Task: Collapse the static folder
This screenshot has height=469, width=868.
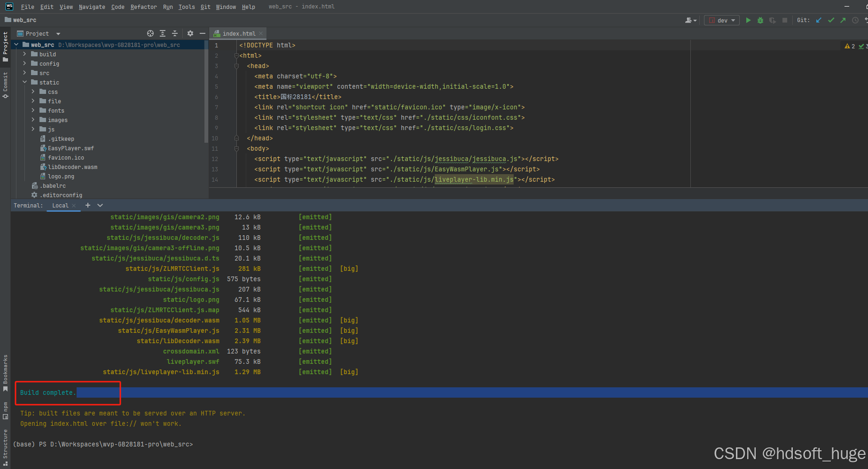Action: [x=25, y=82]
